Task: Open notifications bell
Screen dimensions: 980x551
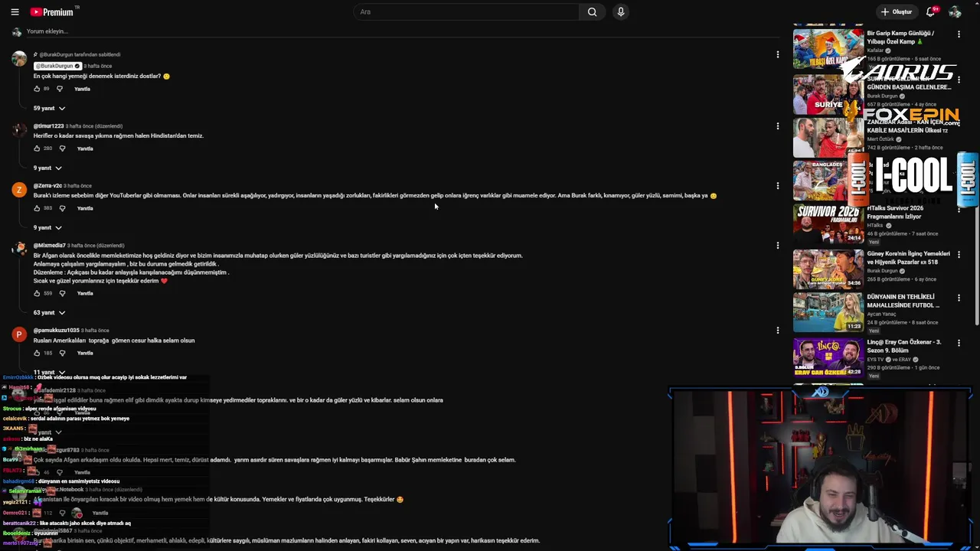Action: click(x=931, y=11)
